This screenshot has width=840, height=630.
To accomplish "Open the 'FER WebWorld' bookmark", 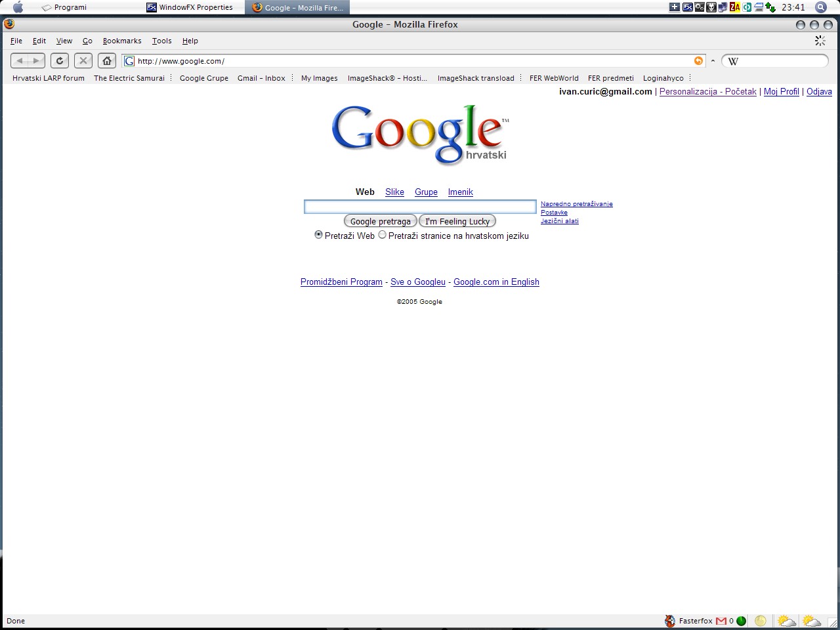I will point(554,78).
